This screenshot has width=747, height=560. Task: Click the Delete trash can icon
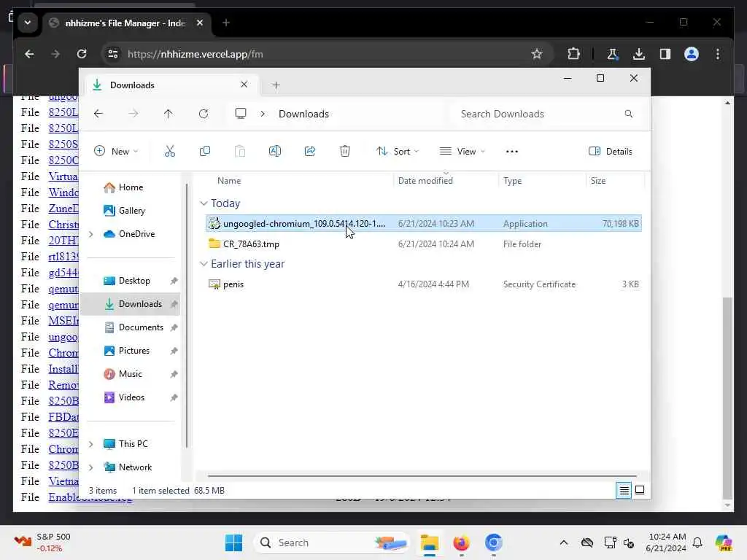pos(345,152)
